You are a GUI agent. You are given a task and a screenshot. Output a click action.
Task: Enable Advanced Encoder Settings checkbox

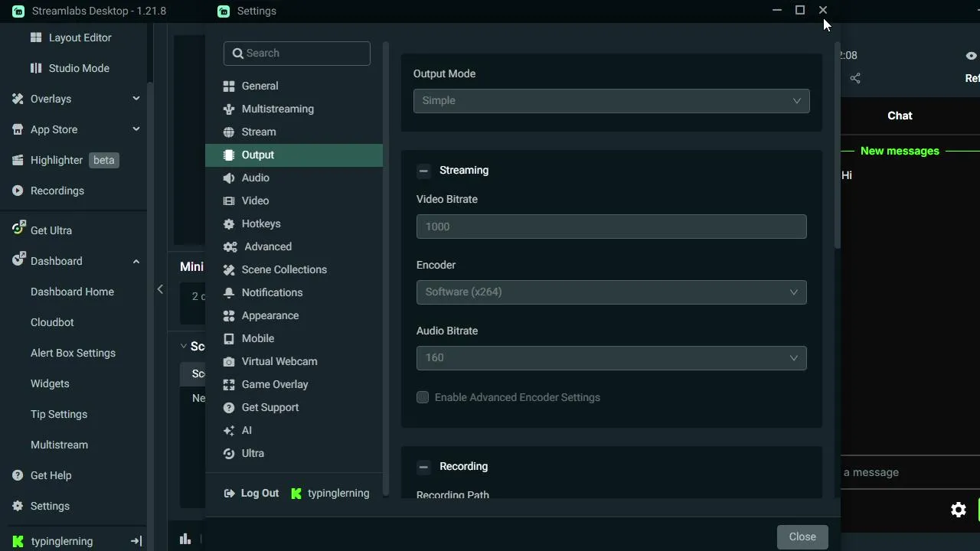423,397
